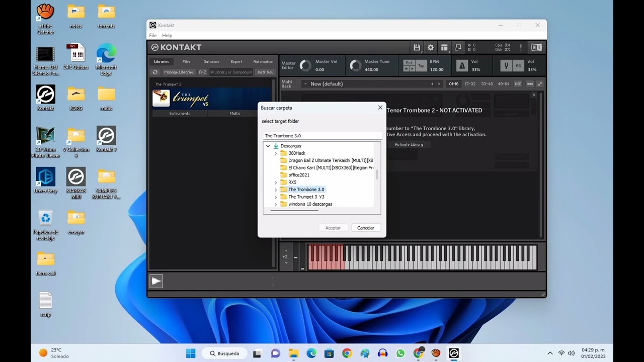Click the Master Tune knob
The height and width of the screenshot is (362, 644).
(356, 65)
